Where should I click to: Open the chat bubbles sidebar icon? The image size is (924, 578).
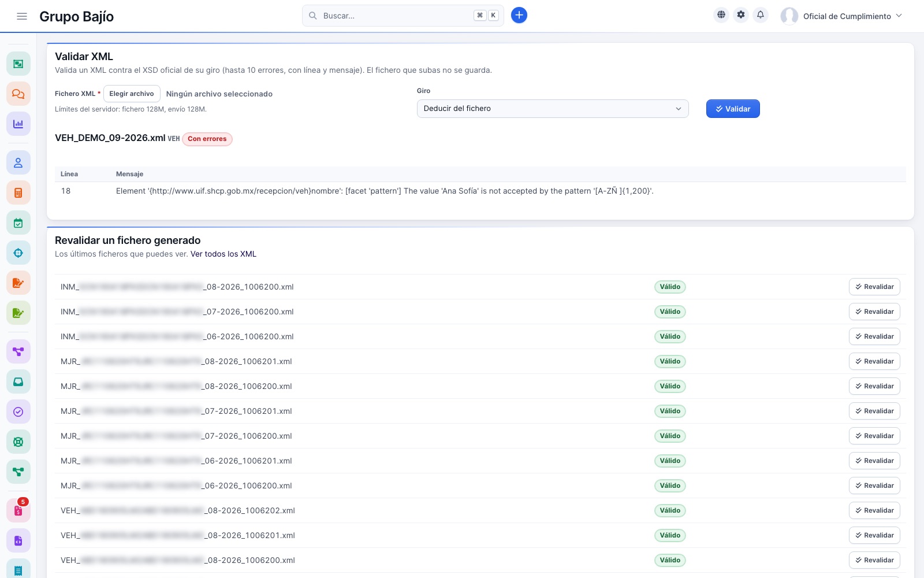pos(18,94)
